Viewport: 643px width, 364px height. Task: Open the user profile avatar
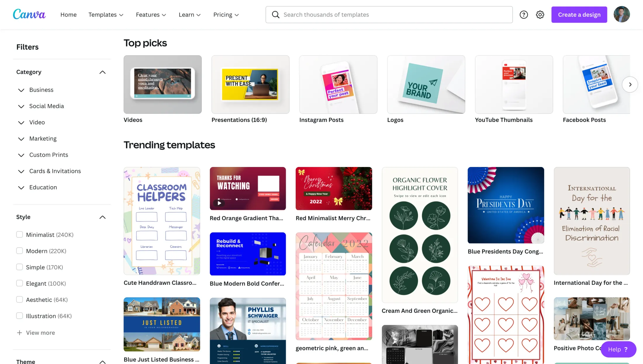(x=622, y=14)
